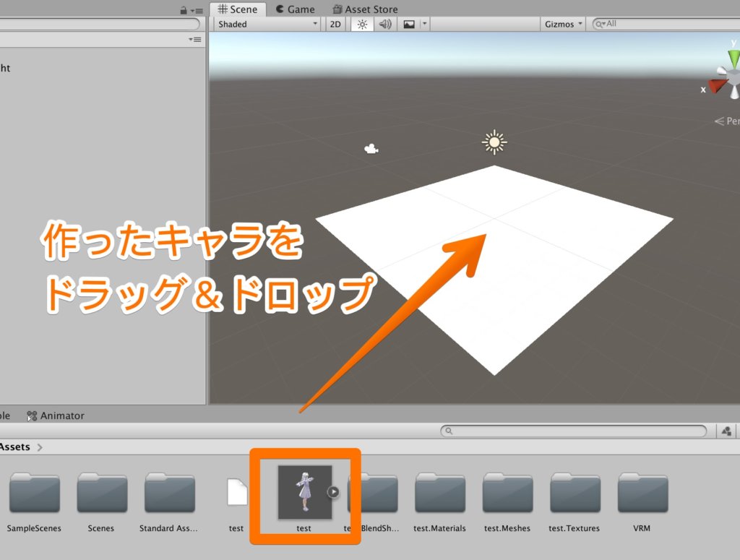Switch to the Scene tab
Viewport: 740px width, 560px height.
pyautogui.click(x=238, y=9)
